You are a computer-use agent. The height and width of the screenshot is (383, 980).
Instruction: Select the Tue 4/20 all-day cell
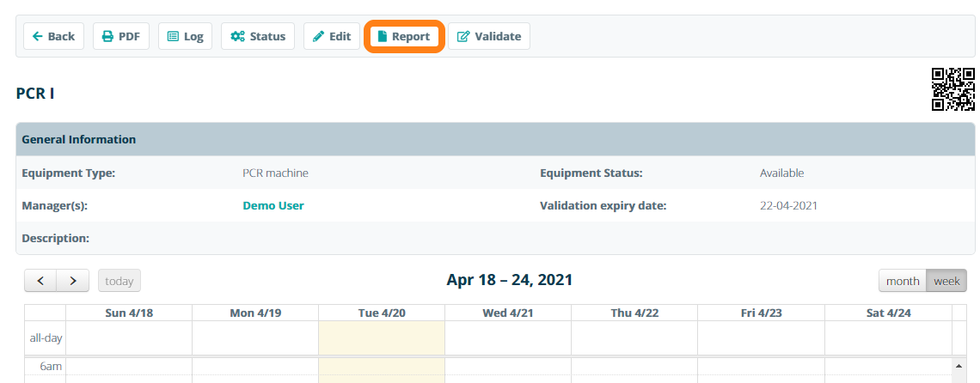pos(381,337)
